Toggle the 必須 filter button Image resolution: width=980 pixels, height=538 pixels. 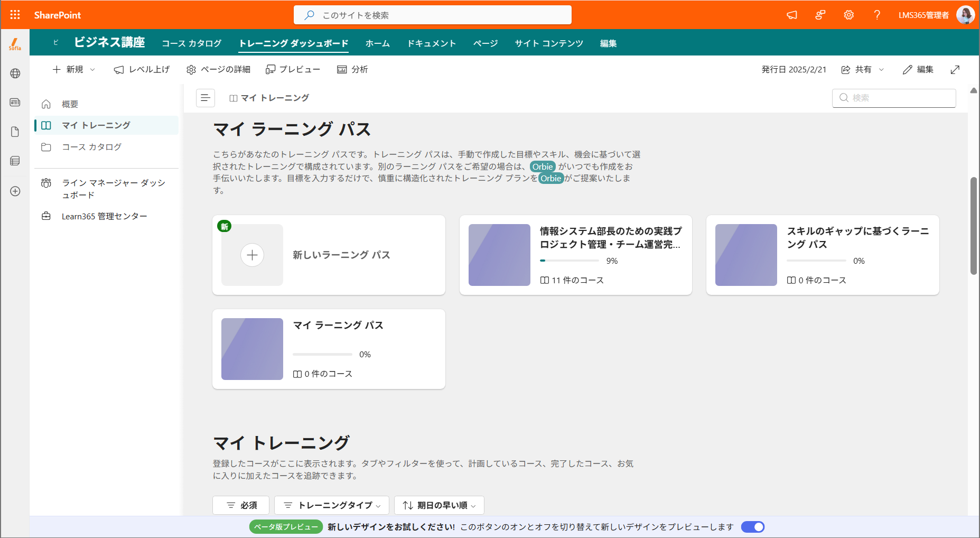241,505
